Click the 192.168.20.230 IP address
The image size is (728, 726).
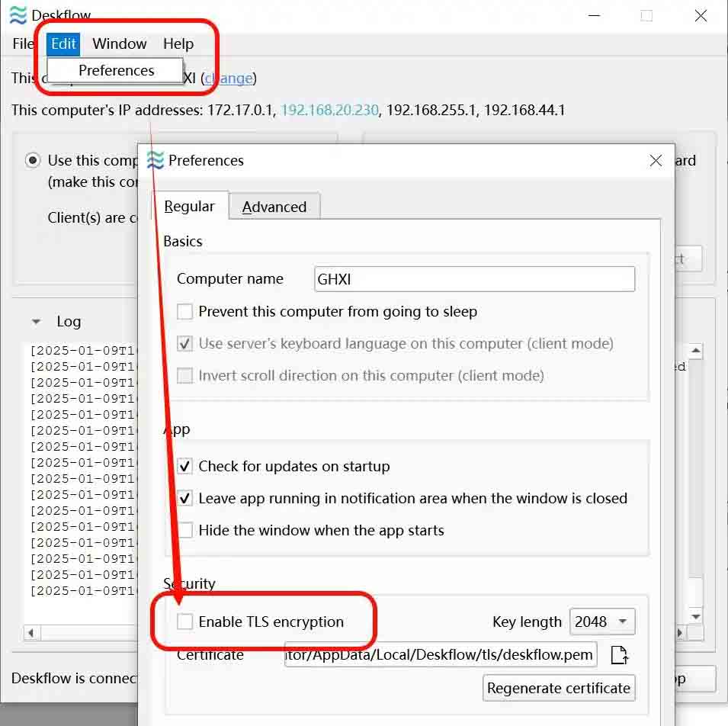329,110
